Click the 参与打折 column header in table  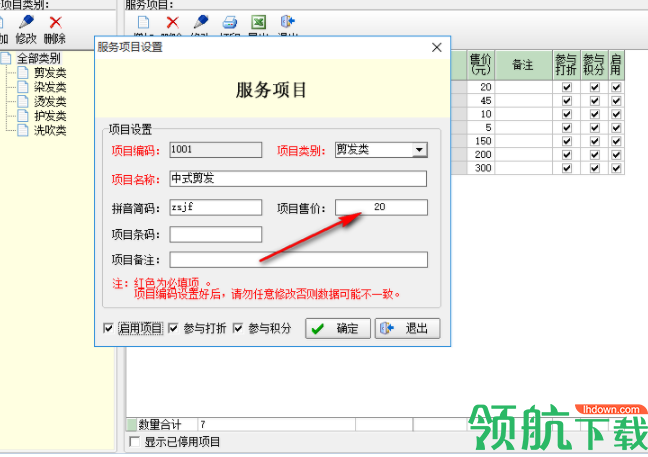[566, 65]
